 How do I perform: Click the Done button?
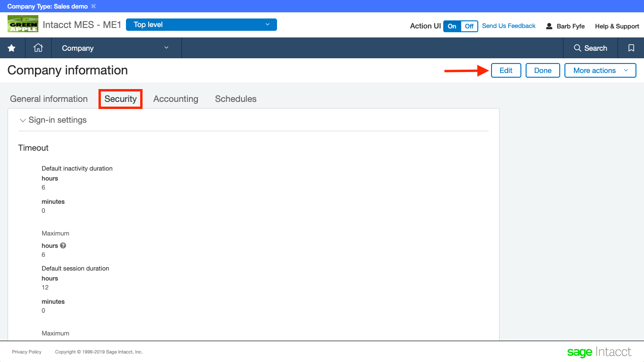(543, 71)
